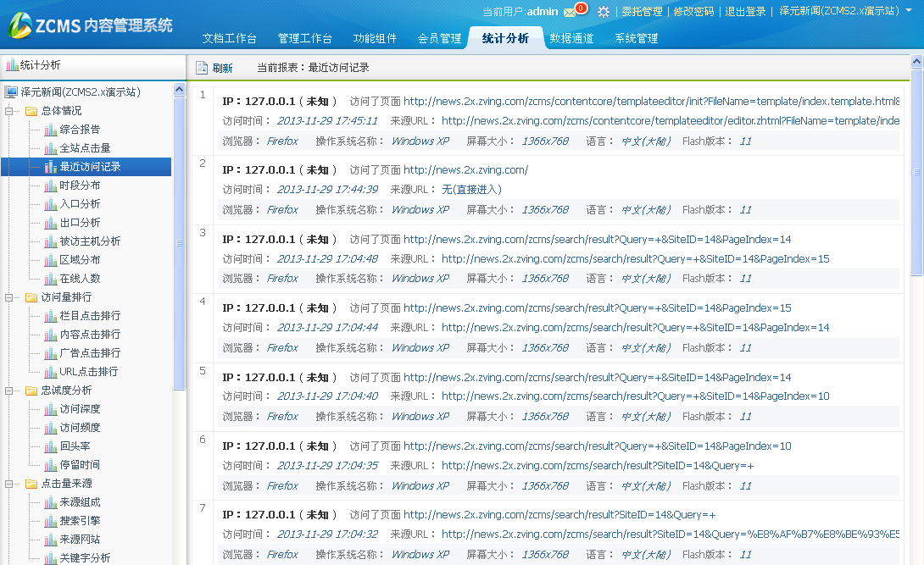Click the chart icon next to 时段分布

[51, 186]
